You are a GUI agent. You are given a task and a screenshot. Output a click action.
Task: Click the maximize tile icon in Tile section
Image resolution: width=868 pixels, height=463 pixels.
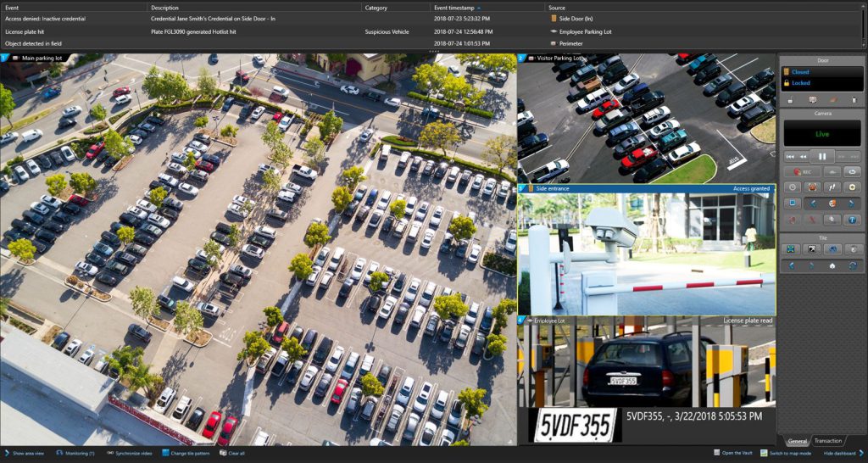791,249
